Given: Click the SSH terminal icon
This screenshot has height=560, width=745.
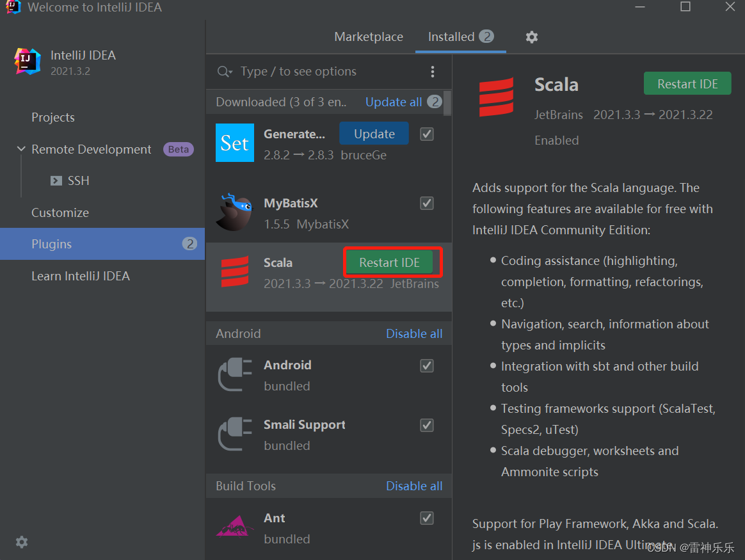Looking at the screenshot, I should click(x=56, y=181).
